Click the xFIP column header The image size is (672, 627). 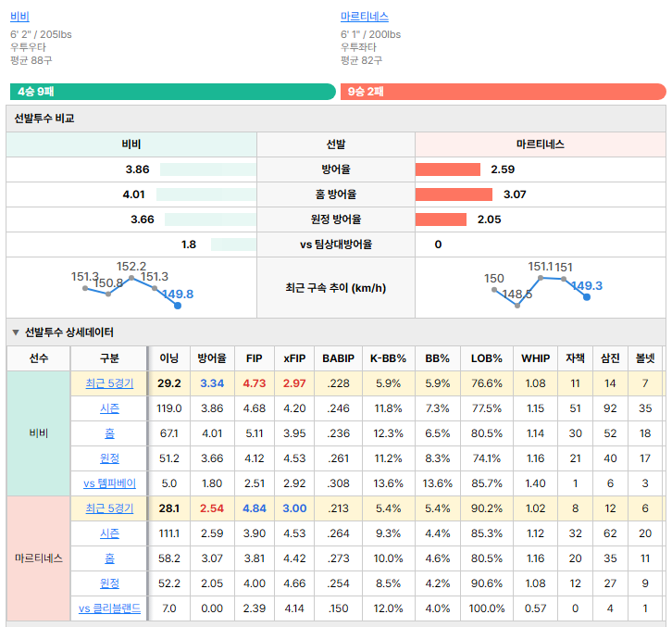(294, 358)
